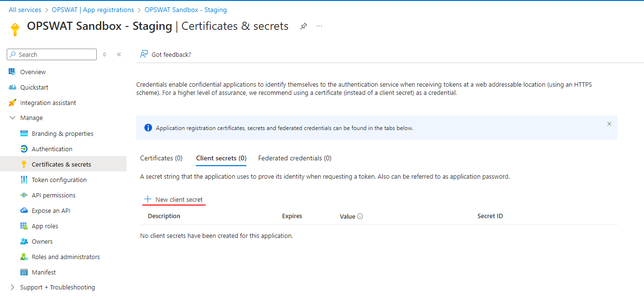The height and width of the screenshot is (301, 644).
Task: Click the Secret ID column header
Action: [490, 216]
